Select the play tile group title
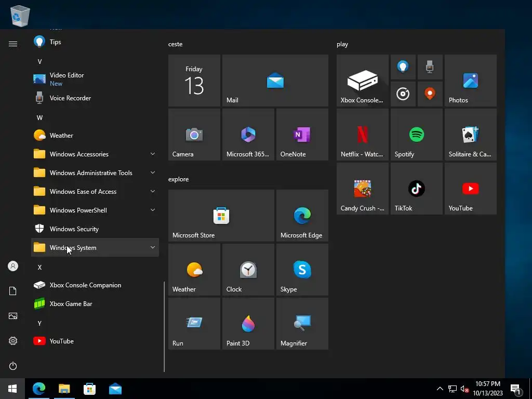Screen dimensions: 532x399 (x=342, y=44)
